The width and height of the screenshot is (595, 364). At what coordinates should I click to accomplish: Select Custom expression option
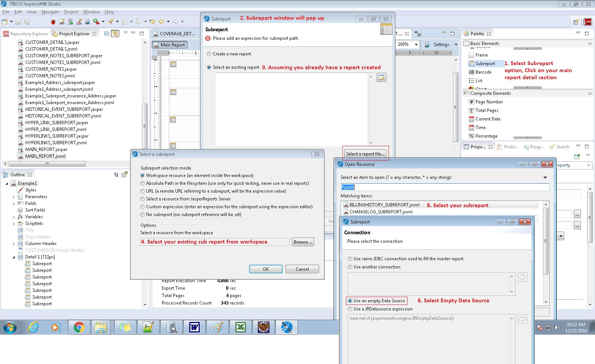pos(226,207)
